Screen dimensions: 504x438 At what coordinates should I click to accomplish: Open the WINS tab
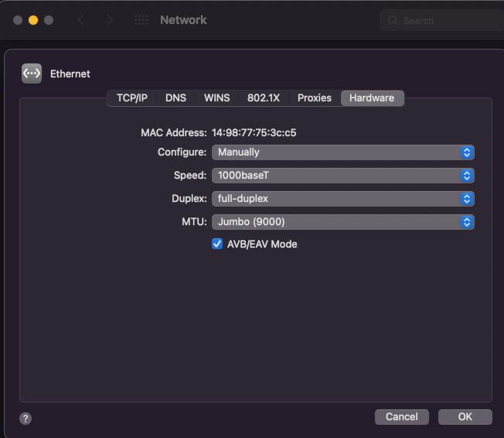click(216, 98)
